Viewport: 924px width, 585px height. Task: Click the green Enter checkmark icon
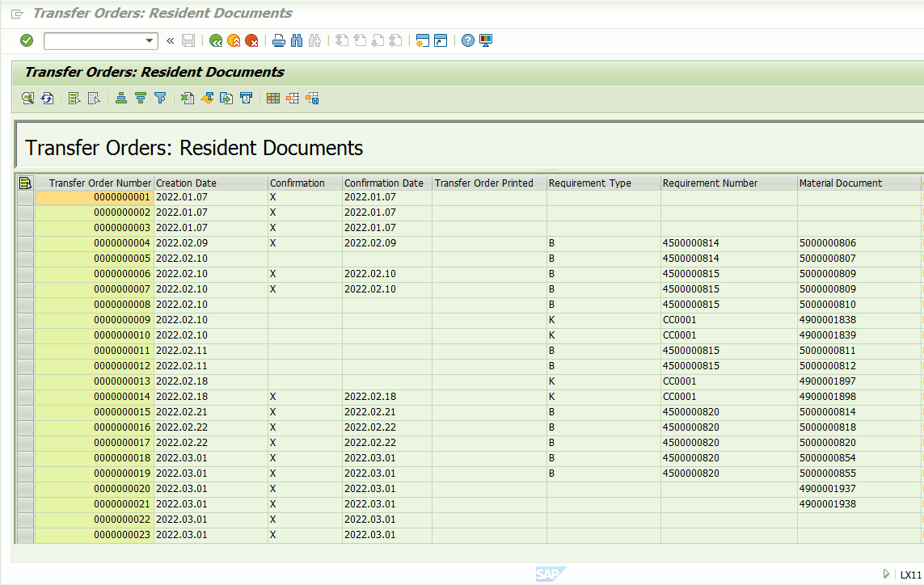(x=27, y=40)
